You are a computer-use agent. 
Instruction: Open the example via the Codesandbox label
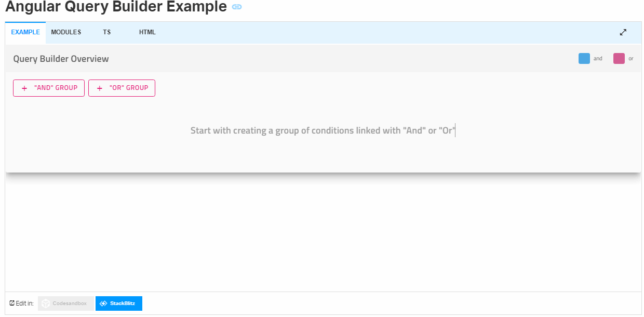pos(70,303)
